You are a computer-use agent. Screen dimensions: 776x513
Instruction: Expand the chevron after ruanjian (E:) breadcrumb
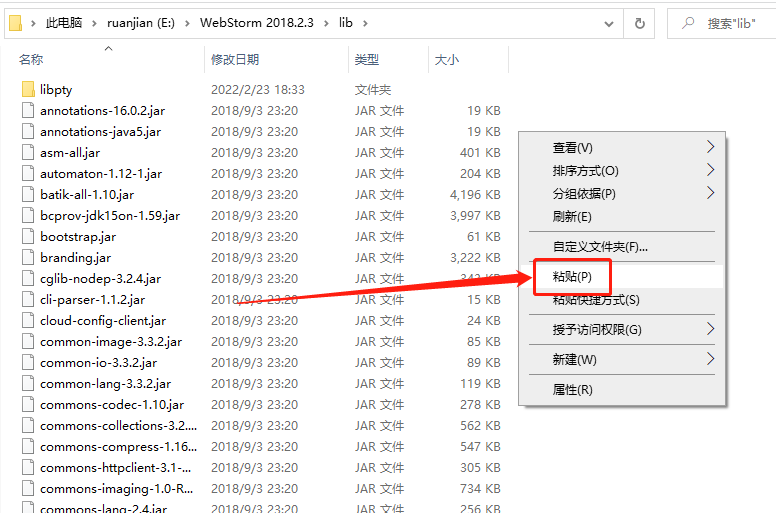pos(187,23)
